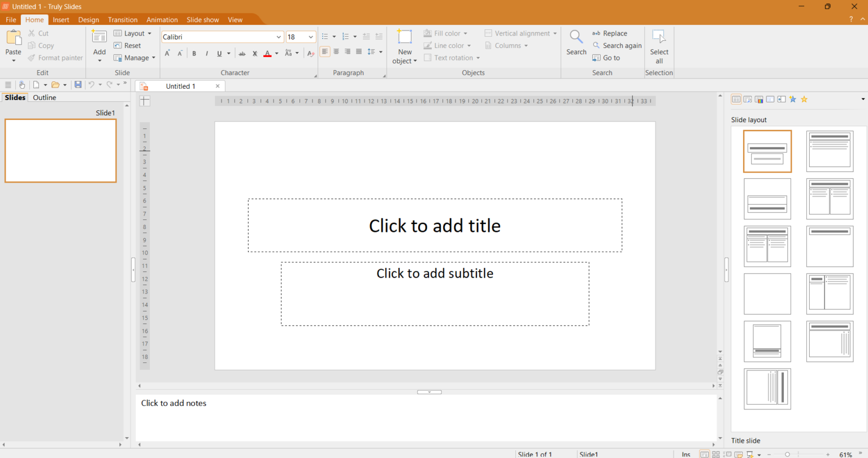Click the Save document icon
The height and width of the screenshot is (458, 868).
pyautogui.click(x=78, y=85)
